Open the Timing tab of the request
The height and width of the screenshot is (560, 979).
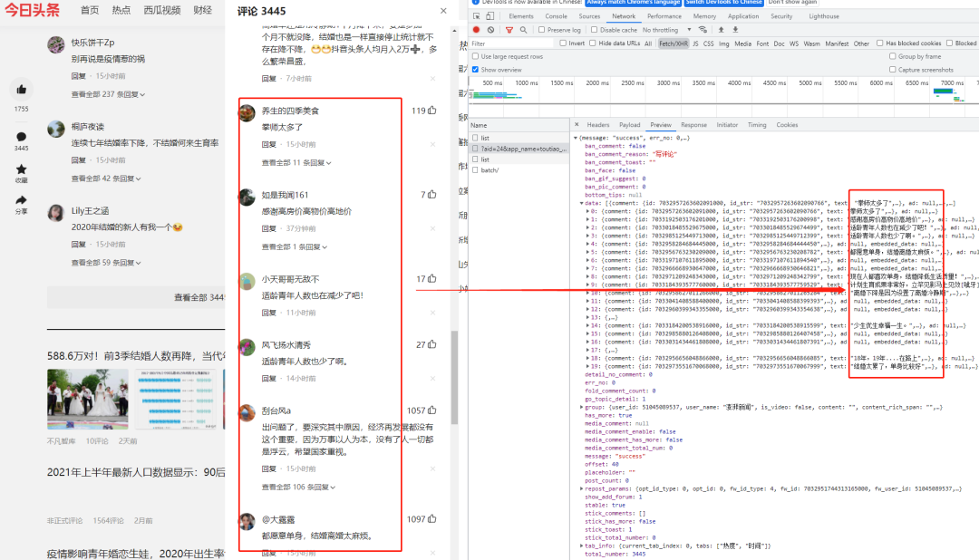click(757, 125)
